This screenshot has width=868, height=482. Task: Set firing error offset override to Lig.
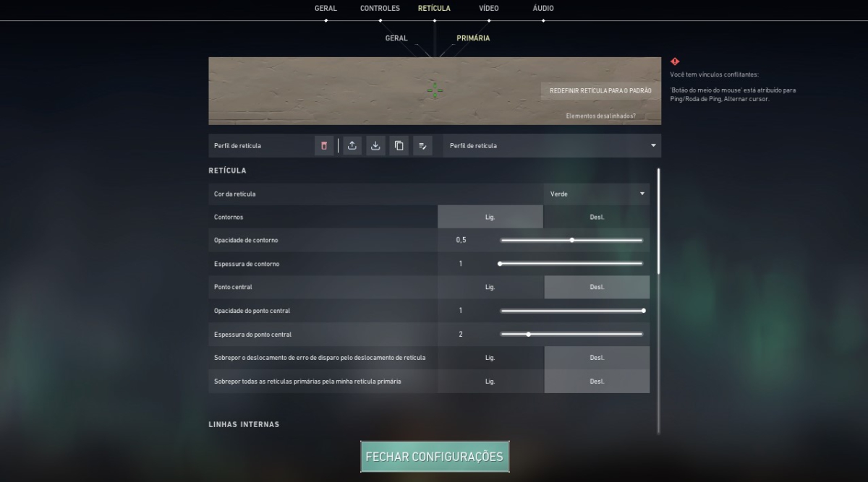[490, 358]
